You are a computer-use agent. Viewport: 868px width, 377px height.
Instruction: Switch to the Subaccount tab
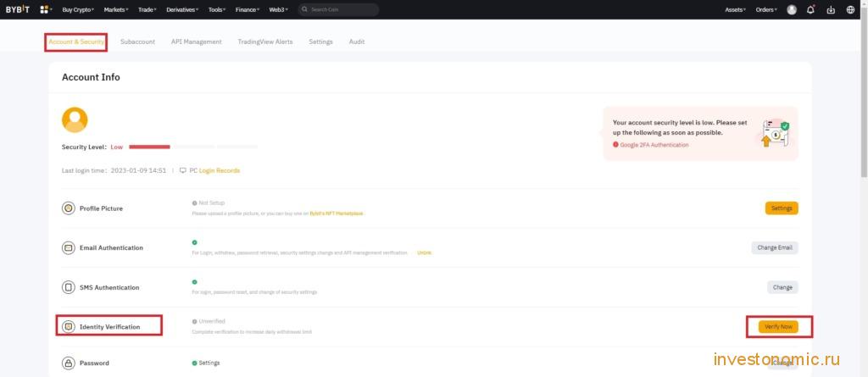[137, 42]
